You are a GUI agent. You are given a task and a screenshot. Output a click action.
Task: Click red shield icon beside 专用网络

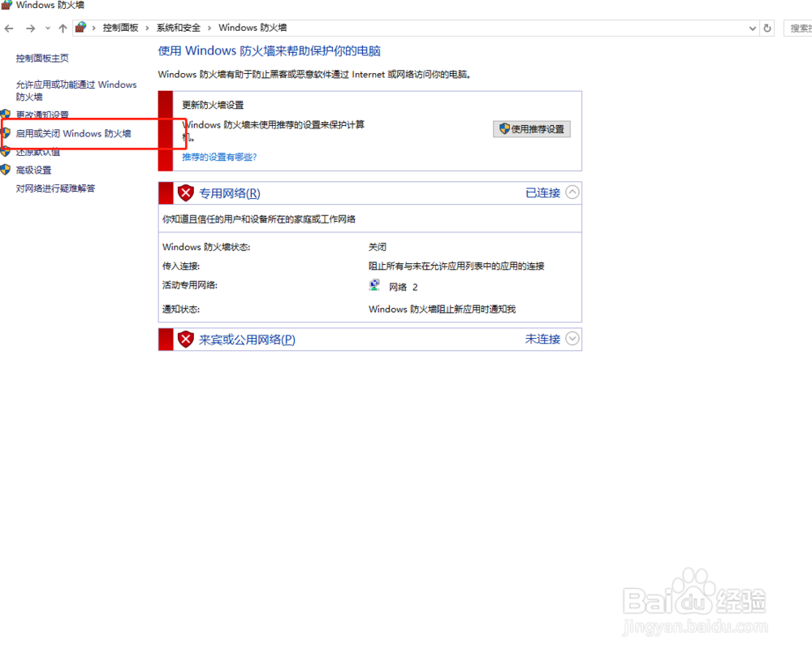coord(185,193)
